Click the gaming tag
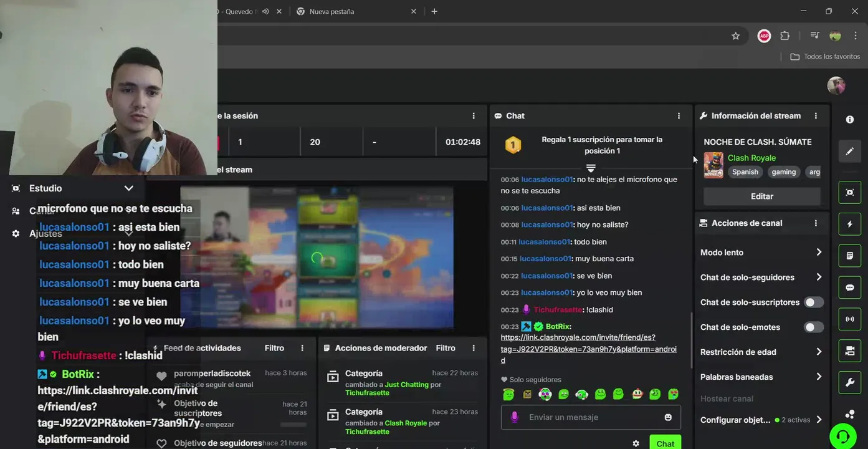868x449 pixels. 783,172
